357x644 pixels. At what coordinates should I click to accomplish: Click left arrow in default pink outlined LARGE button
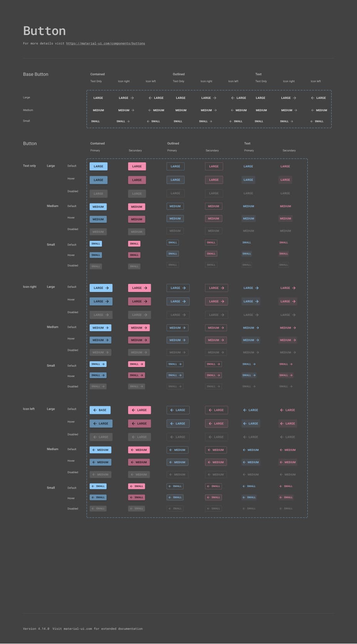[x=210, y=410]
